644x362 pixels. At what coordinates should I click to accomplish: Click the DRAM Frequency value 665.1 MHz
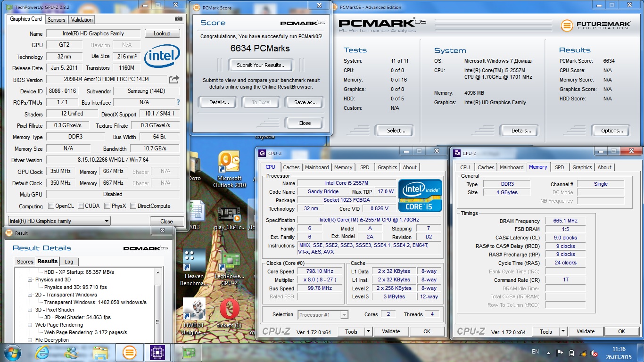[x=566, y=221]
